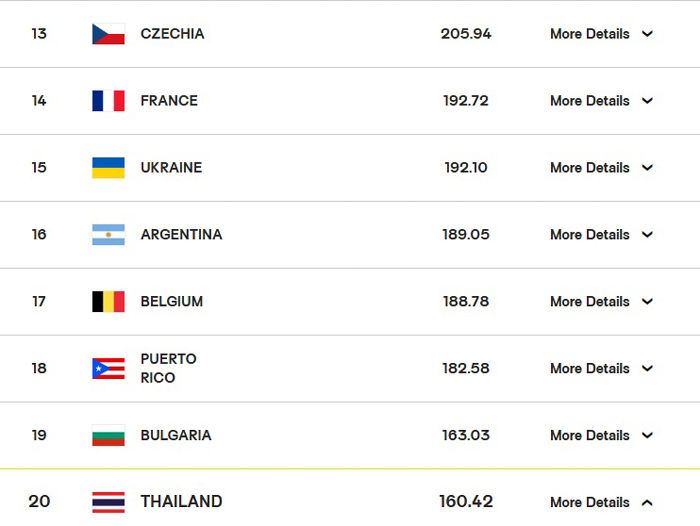The width and height of the screenshot is (700, 526).
Task: Click the Ukraine flag icon
Action: (108, 168)
